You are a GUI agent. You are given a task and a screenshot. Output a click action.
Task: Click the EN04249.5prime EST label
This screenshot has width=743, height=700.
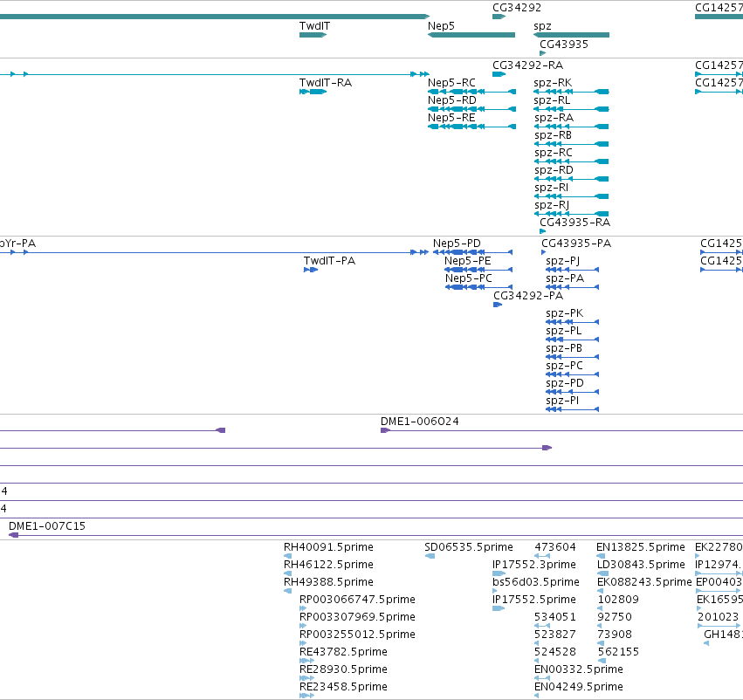579,688
